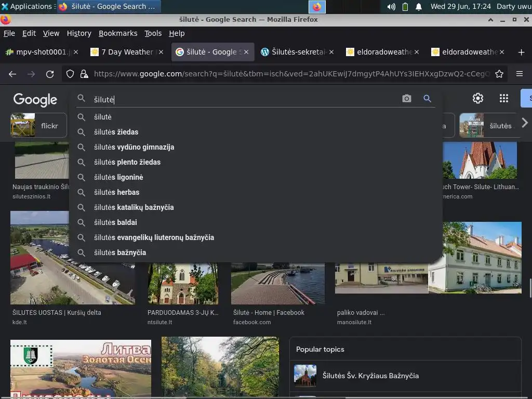Open the Church Tower Silute Lithuania image

click(480, 160)
